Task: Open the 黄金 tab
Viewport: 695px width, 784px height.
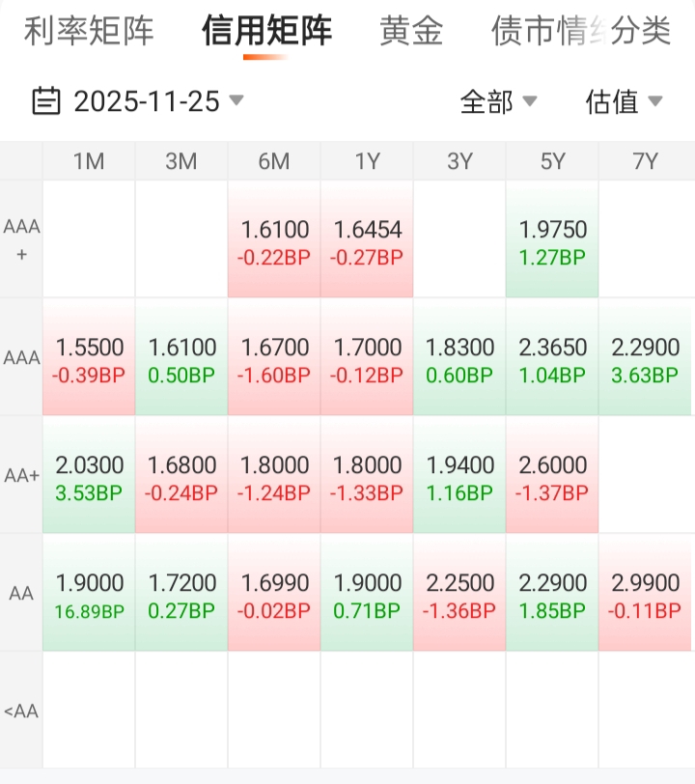Action: click(411, 31)
